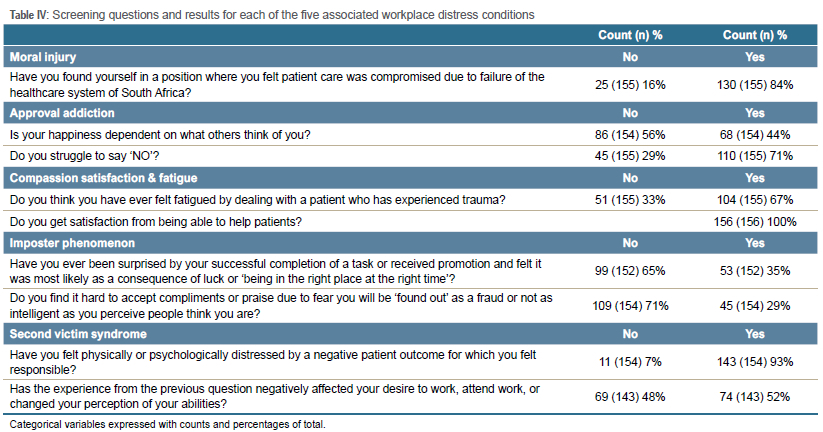This screenshot has width=823, height=432.
Task: Select the value 69 (143) 48%
Action: (x=631, y=397)
